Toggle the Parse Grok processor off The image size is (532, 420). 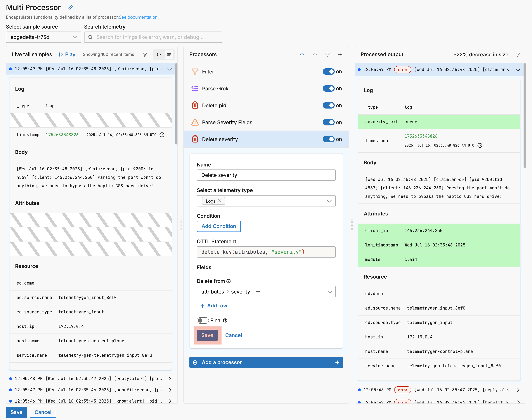pos(328,88)
